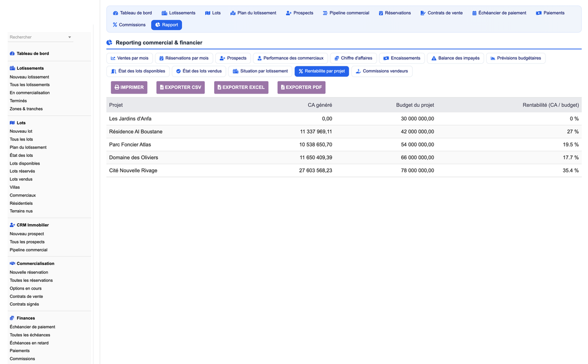Click the Parc Foncier Atlas project cell
This screenshot has height=364, width=588.
pyautogui.click(x=130, y=145)
